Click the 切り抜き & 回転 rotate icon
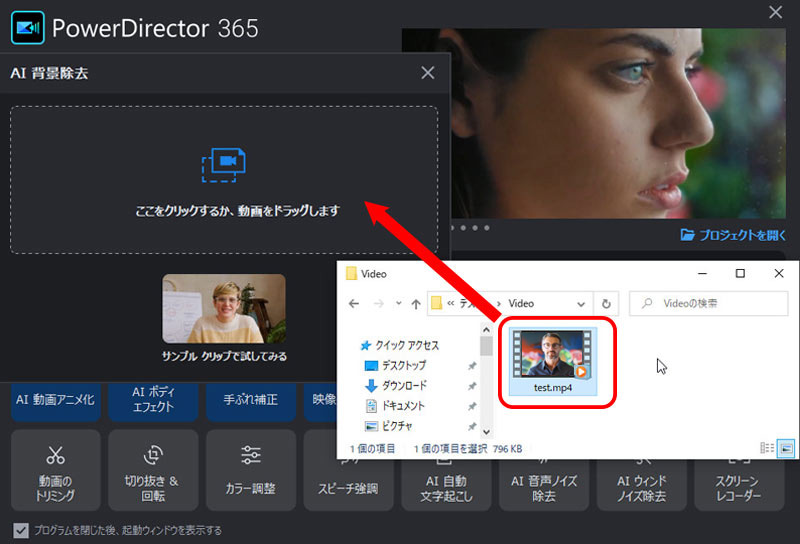The image size is (800, 544). pyautogui.click(x=153, y=455)
